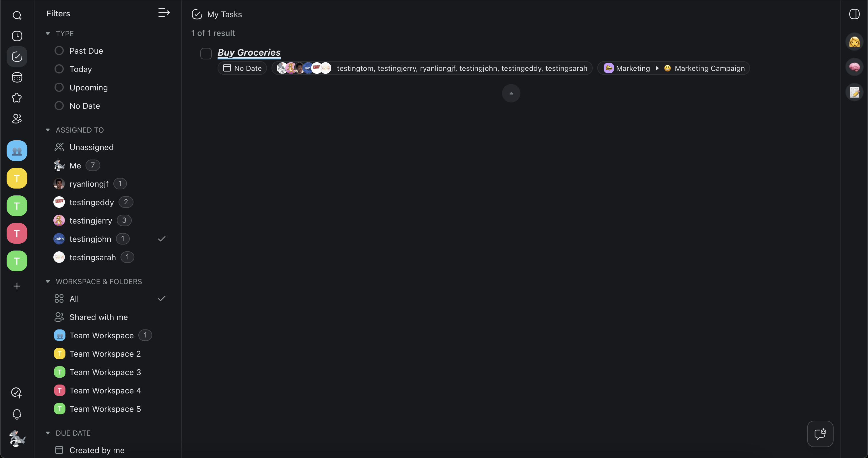Open favorites star icon
This screenshot has width=868, height=458.
point(17,98)
